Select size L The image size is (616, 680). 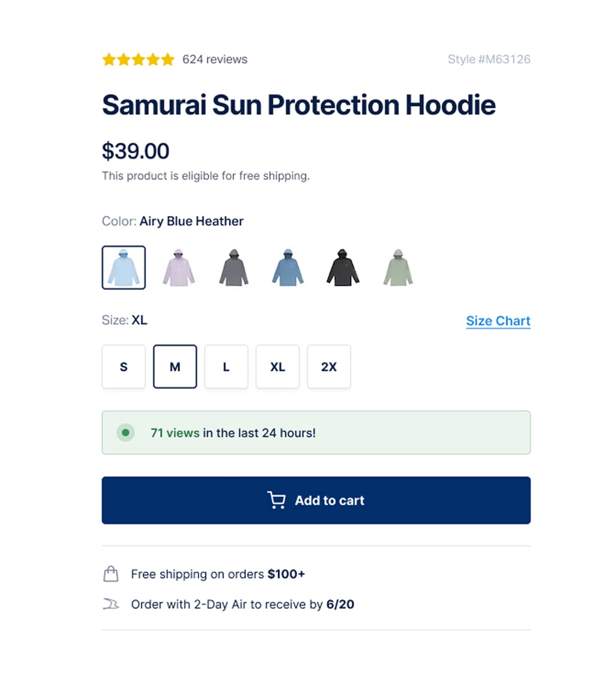[226, 367]
